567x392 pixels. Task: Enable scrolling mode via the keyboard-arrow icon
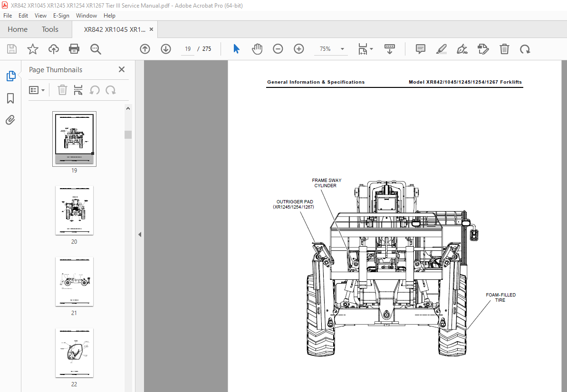389,49
